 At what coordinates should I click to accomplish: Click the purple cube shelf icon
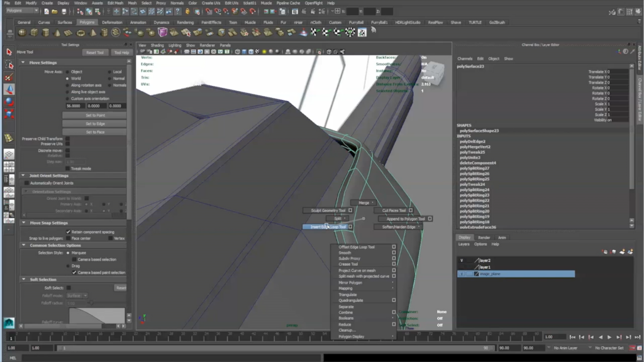(163, 32)
